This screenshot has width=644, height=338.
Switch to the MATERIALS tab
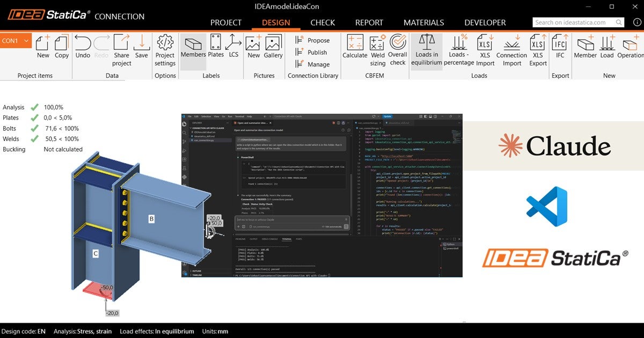[x=424, y=23]
